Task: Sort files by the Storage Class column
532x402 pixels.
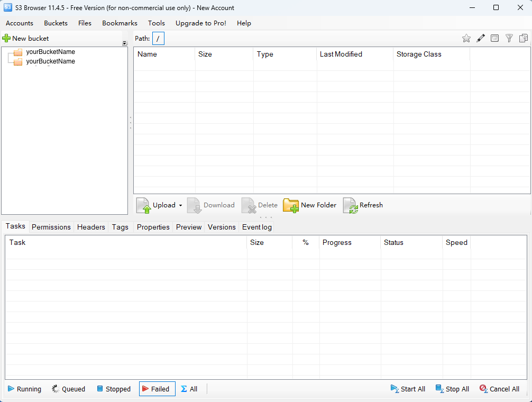Action: click(x=432, y=54)
